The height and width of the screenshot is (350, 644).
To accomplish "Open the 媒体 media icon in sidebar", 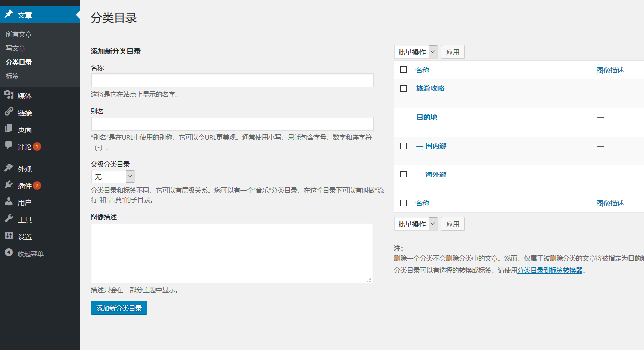I will (9, 95).
